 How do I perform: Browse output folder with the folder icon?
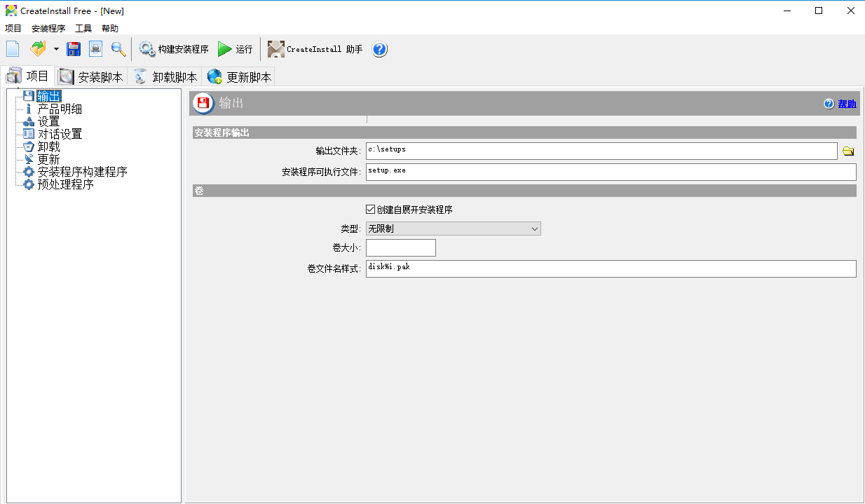tap(847, 149)
